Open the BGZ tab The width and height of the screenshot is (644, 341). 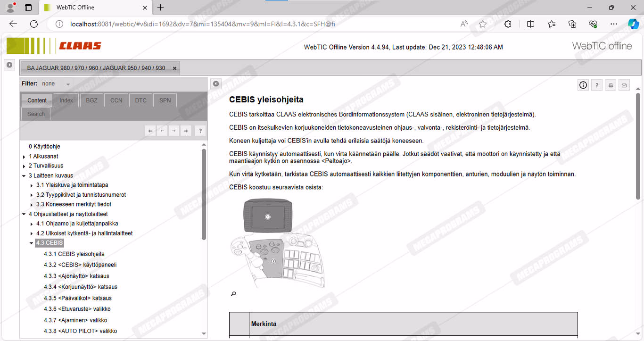(91, 100)
